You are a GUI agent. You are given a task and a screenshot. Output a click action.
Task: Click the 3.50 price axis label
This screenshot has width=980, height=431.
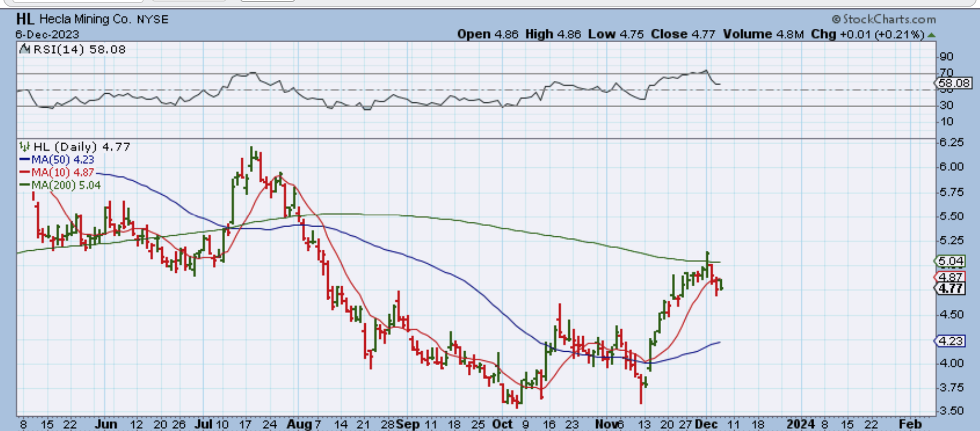pyautogui.click(x=952, y=411)
